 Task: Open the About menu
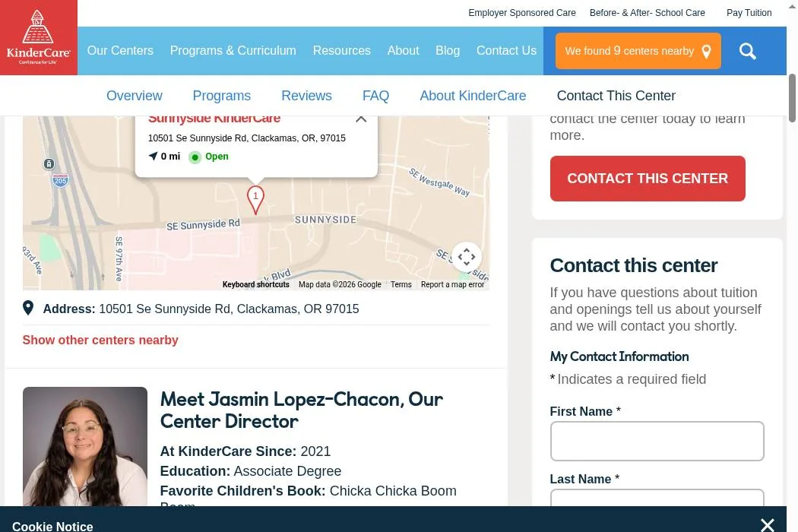click(403, 50)
